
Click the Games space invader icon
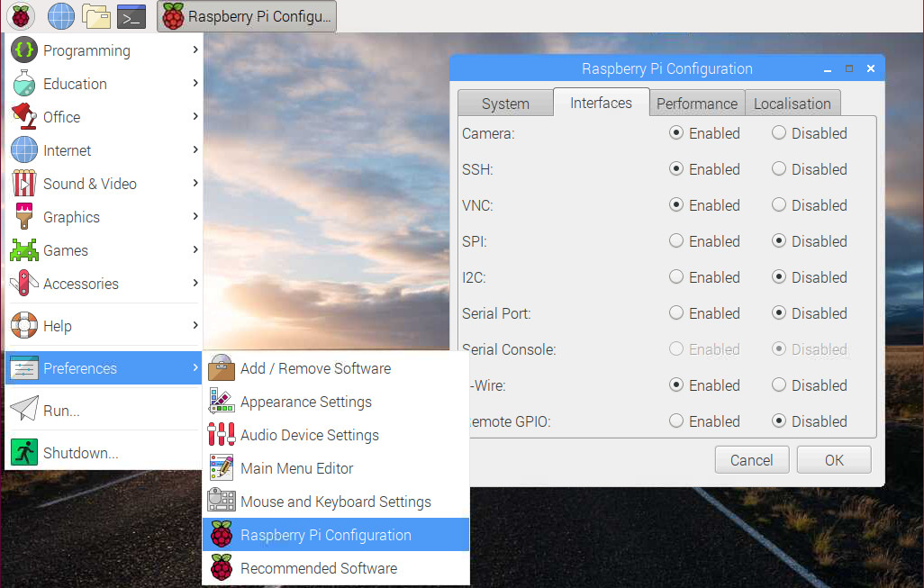pyautogui.click(x=24, y=249)
